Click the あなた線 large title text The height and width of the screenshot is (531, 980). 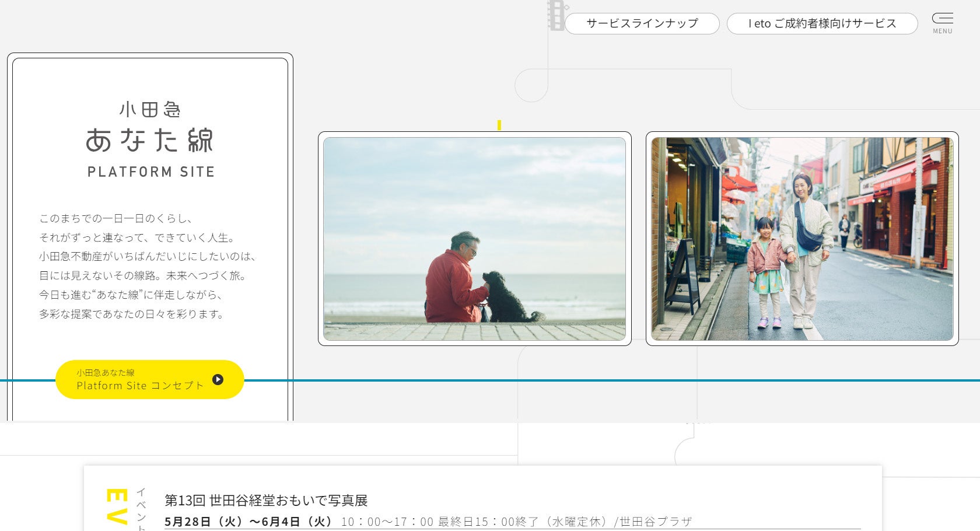tap(150, 141)
